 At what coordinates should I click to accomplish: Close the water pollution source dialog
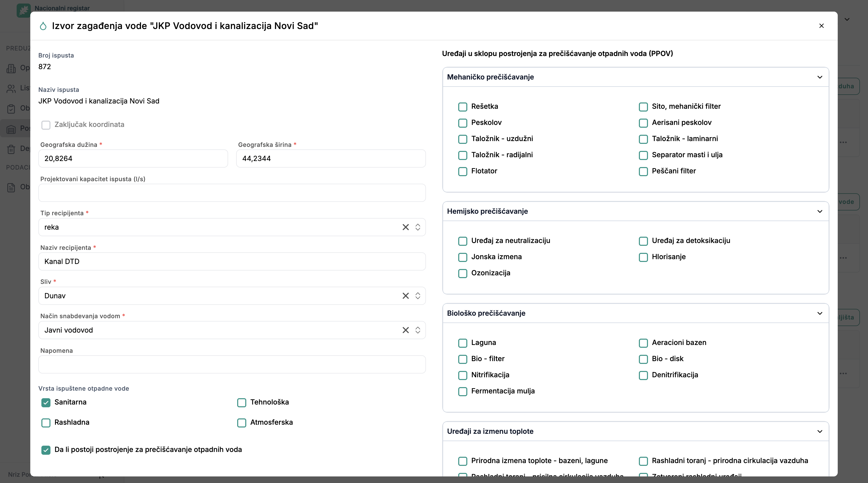(821, 26)
